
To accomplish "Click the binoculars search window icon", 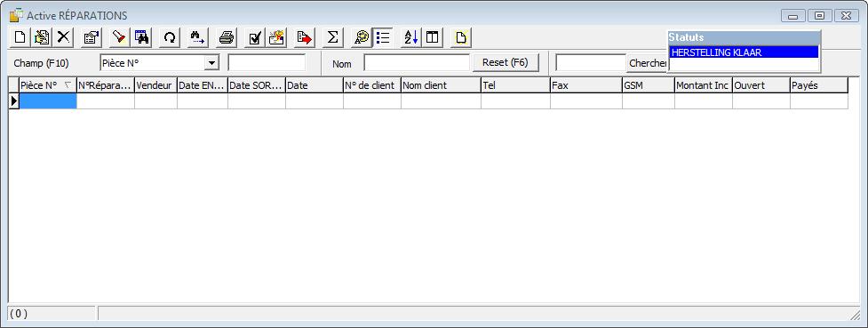I will coord(142,37).
